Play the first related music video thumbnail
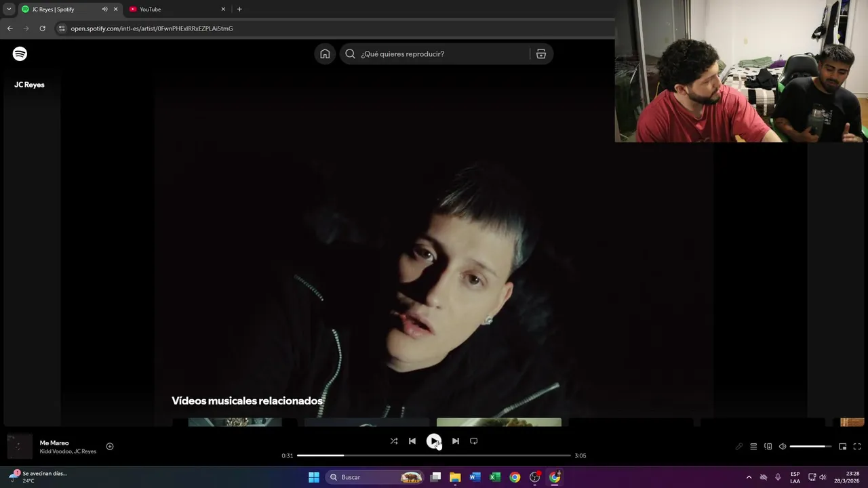 tap(235, 422)
